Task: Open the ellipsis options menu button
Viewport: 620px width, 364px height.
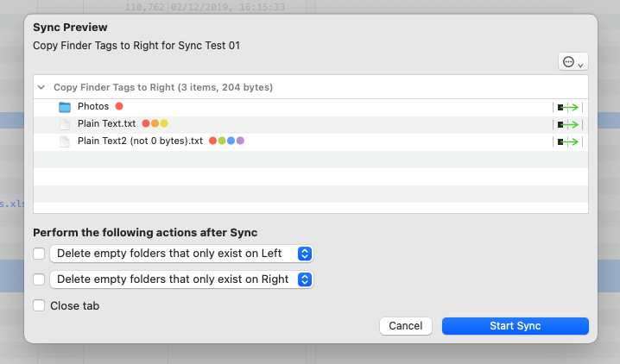Action: click(573, 61)
